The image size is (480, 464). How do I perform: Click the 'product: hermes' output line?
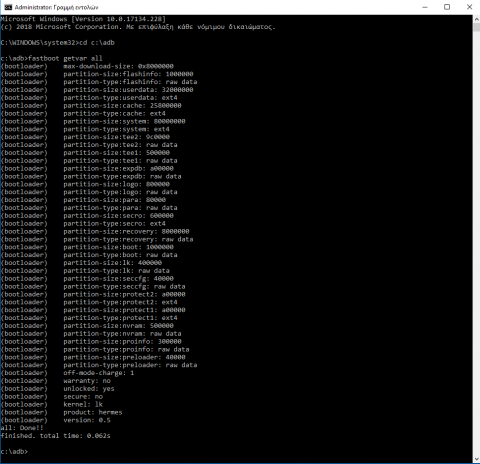click(x=61, y=412)
